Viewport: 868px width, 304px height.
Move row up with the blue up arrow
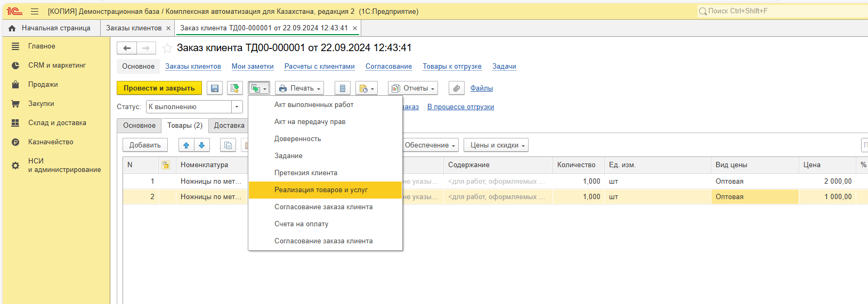[x=186, y=145]
